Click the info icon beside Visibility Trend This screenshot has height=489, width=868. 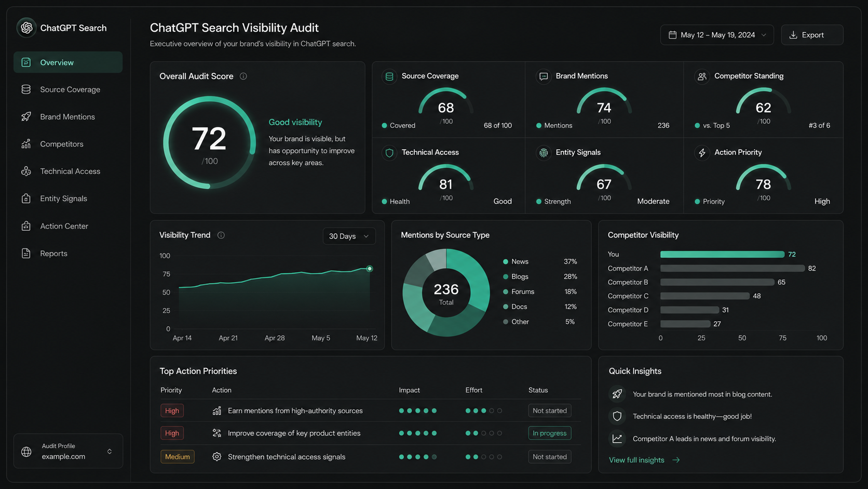pyautogui.click(x=221, y=235)
